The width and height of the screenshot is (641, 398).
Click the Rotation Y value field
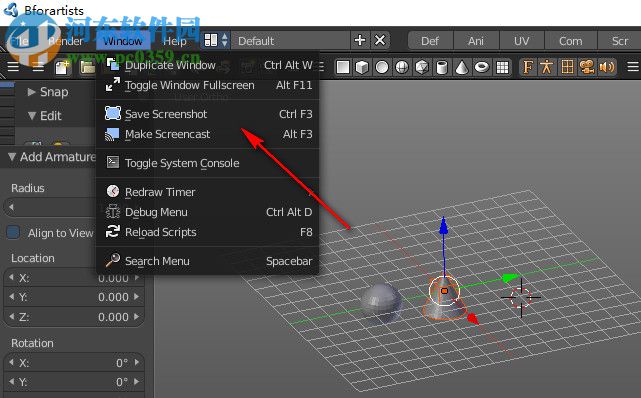point(74,382)
